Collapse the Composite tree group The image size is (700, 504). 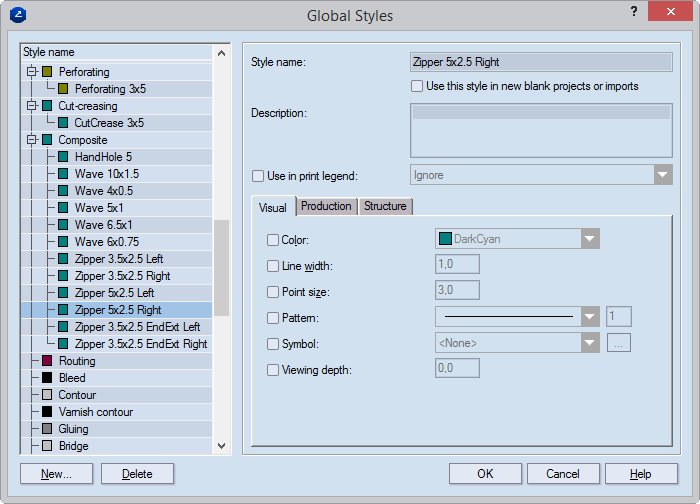pos(31,140)
